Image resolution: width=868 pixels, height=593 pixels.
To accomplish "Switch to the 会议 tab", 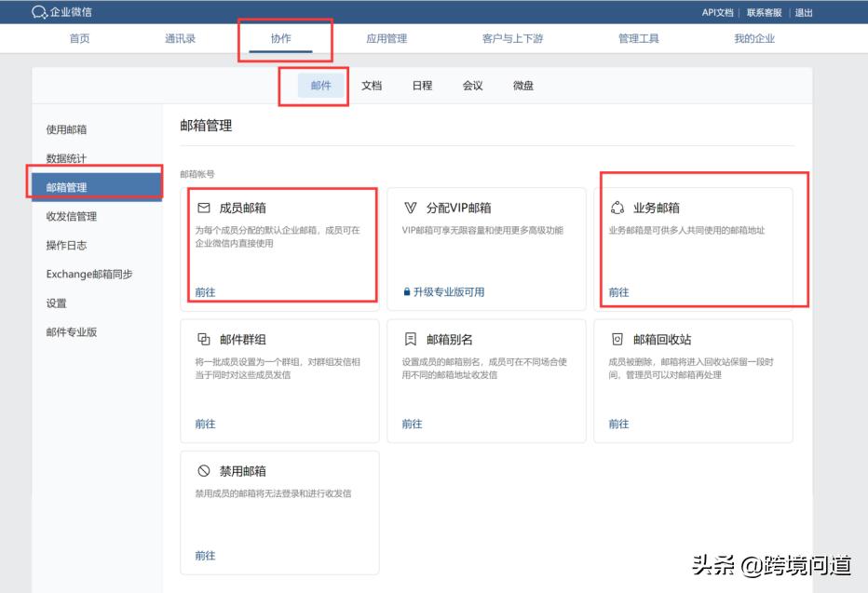I will point(473,85).
